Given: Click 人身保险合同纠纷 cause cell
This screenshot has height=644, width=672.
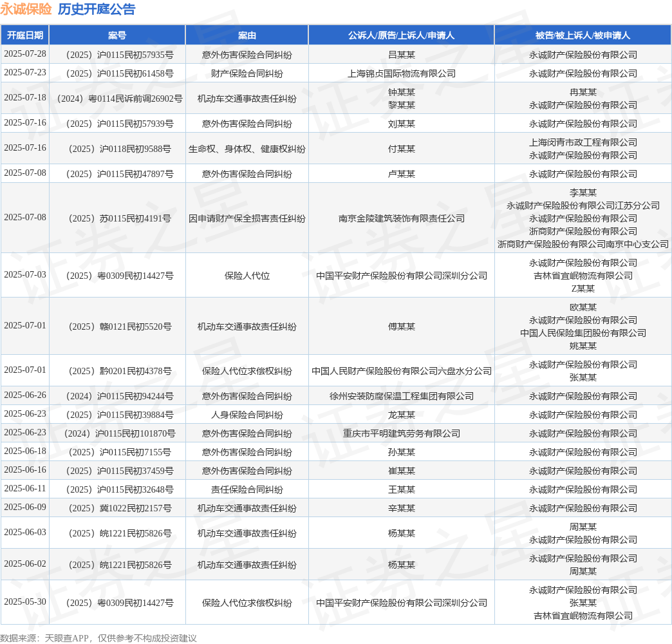Looking at the screenshot, I should (x=247, y=415).
